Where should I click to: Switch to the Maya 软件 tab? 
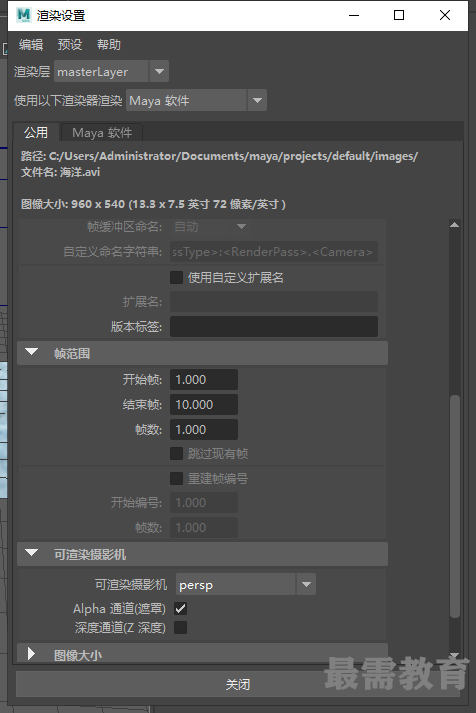point(102,133)
